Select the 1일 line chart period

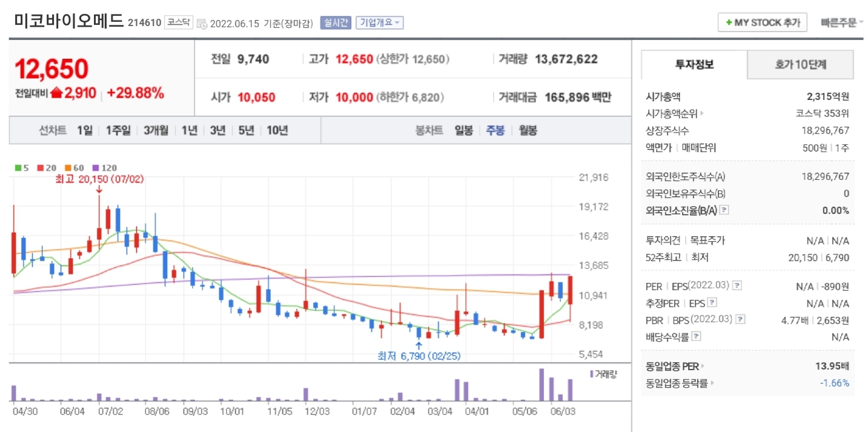85,130
